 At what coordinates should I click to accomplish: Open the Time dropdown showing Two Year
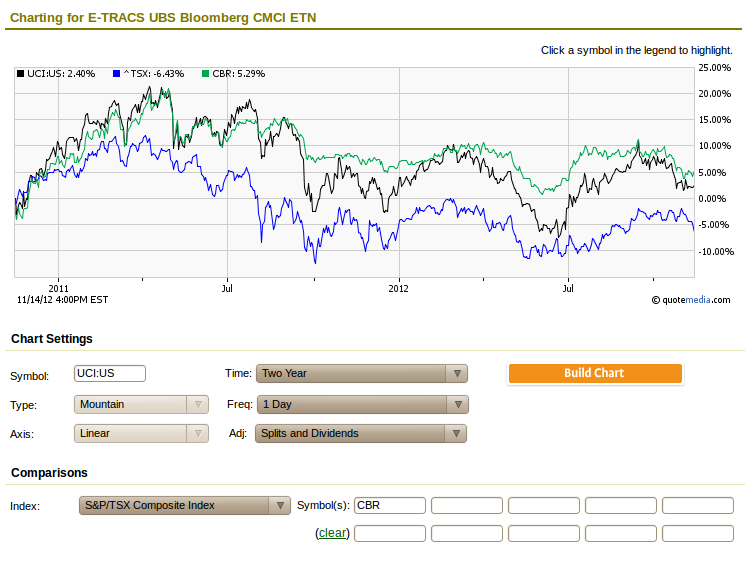tap(362, 374)
